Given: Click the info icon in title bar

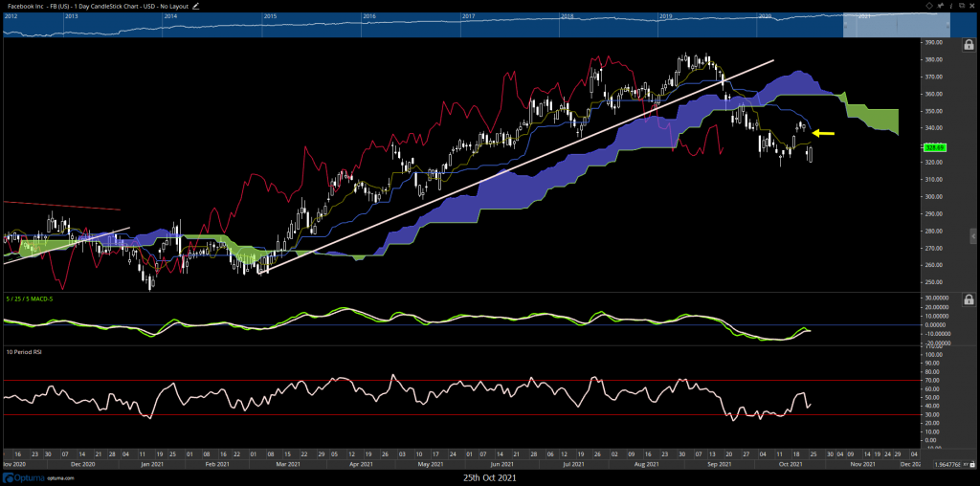Looking at the screenshot, I should 951,6.
